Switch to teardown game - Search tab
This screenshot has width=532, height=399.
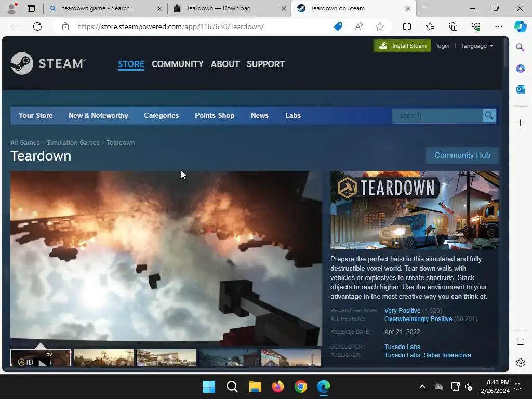pos(96,8)
